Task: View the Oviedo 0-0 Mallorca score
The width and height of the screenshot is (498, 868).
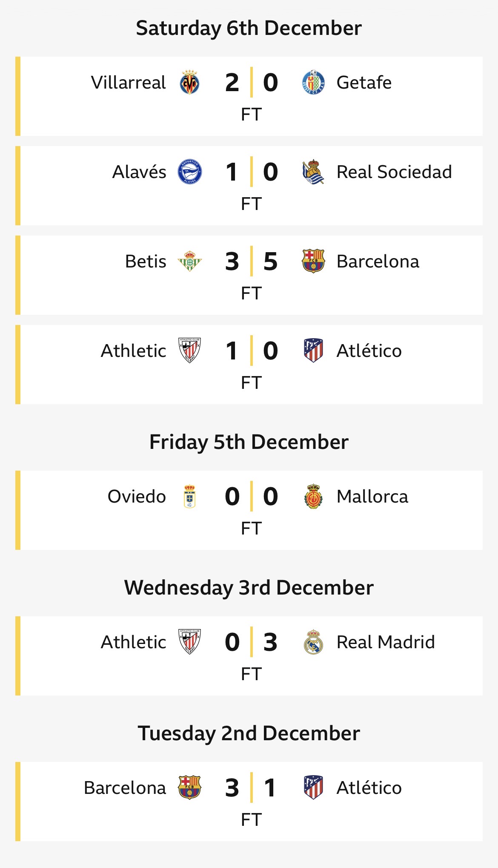Action: click(251, 496)
